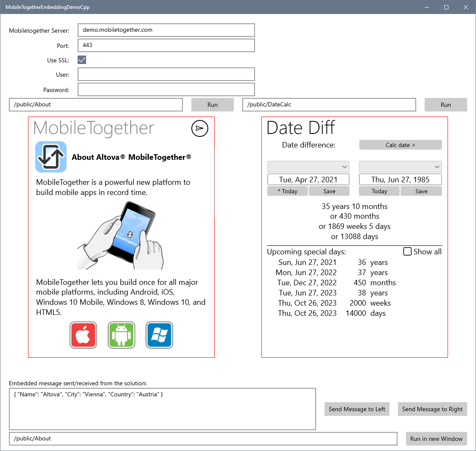This screenshot has height=451, width=476.
Task: Enable the Show all checkbox
Action: (x=407, y=252)
